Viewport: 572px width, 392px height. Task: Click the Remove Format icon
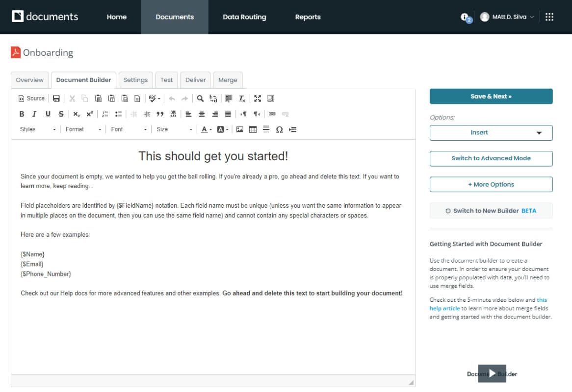point(241,98)
